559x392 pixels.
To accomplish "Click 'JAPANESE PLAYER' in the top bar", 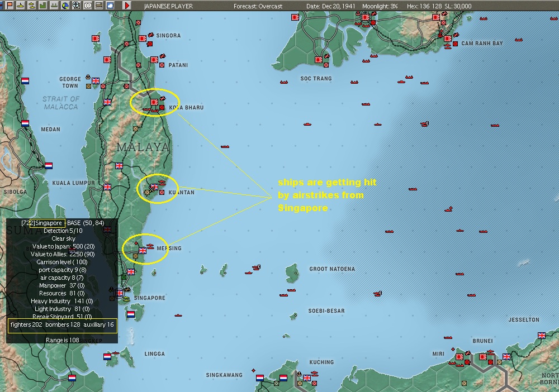I will pyautogui.click(x=168, y=6).
